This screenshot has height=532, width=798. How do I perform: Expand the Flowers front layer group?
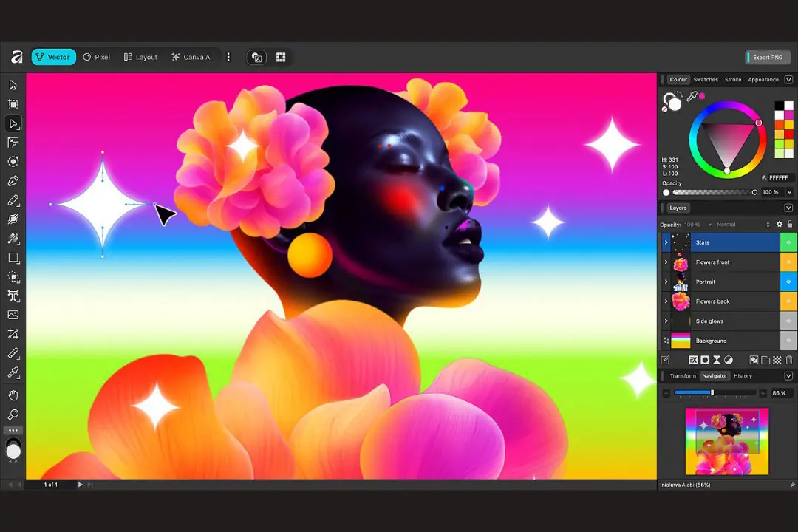click(x=666, y=262)
